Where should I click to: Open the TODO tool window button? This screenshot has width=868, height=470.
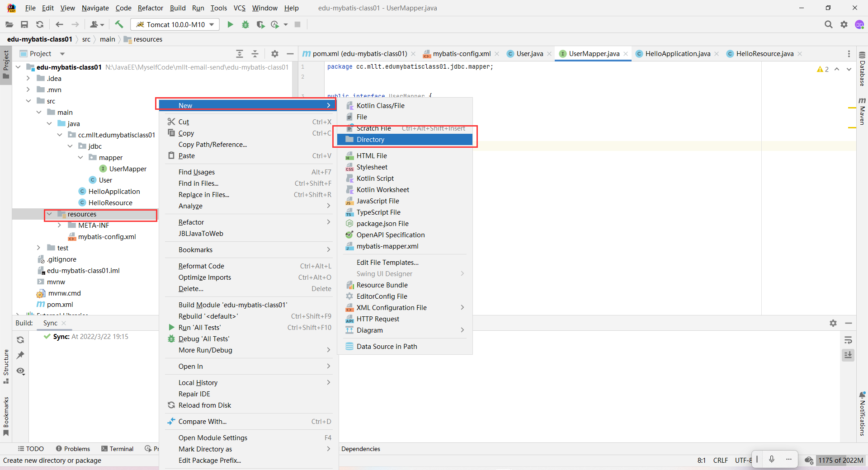(x=31, y=449)
